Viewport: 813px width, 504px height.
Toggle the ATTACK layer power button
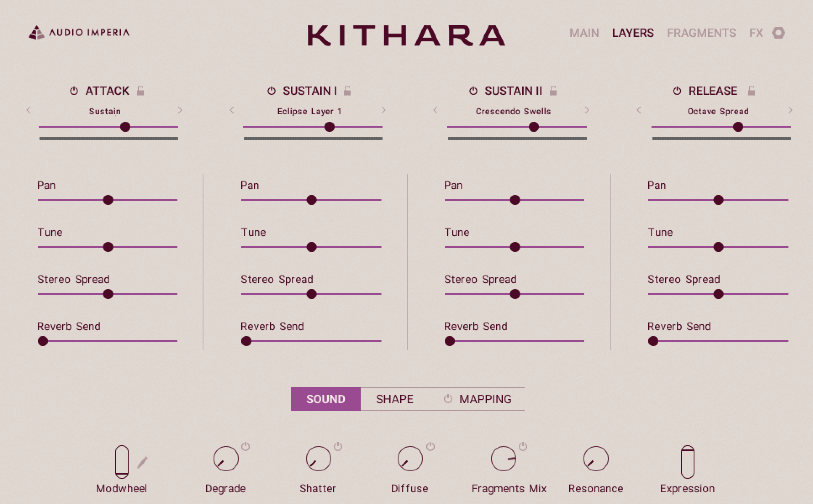coord(74,90)
